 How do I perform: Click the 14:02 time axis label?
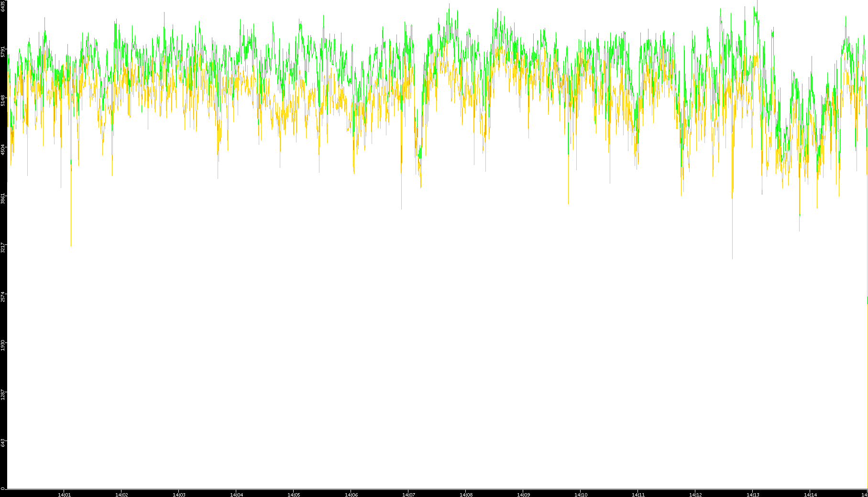click(x=121, y=495)
